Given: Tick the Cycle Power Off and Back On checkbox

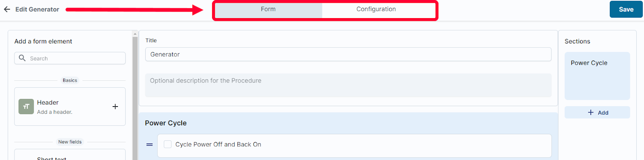Looking at the screenshot, I should pyautogui.click(x=168, y=144).
